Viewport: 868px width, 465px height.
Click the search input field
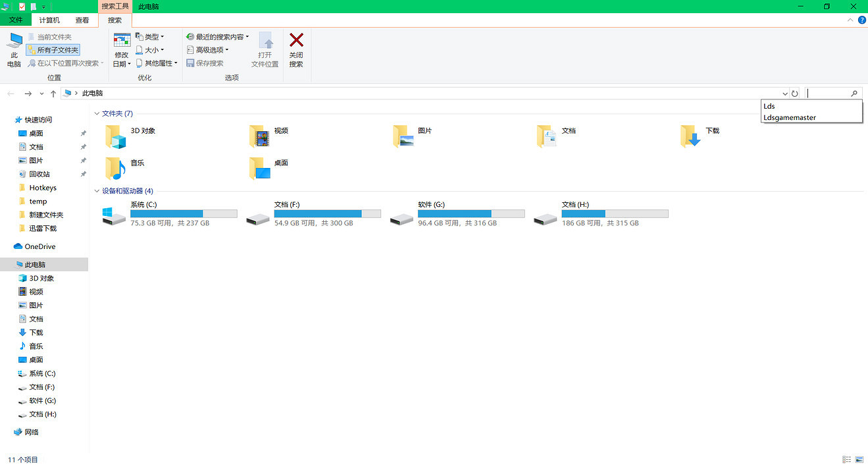point(828,94)
